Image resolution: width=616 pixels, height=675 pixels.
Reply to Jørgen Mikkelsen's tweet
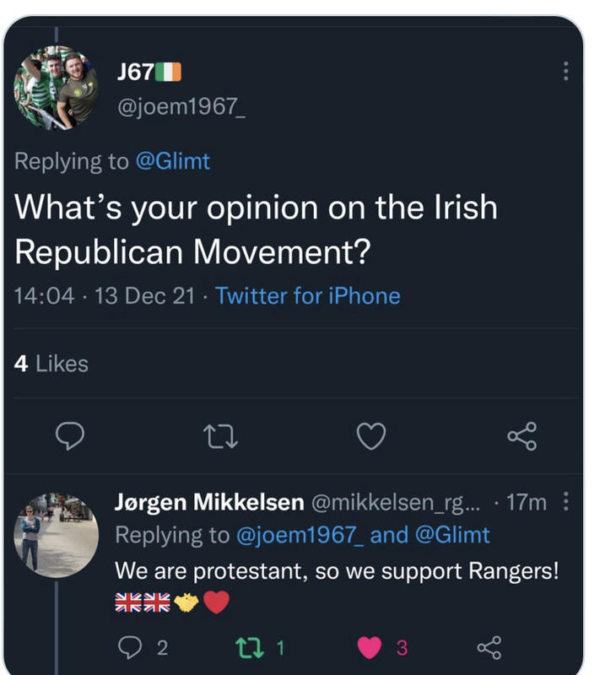pos(129,647)
